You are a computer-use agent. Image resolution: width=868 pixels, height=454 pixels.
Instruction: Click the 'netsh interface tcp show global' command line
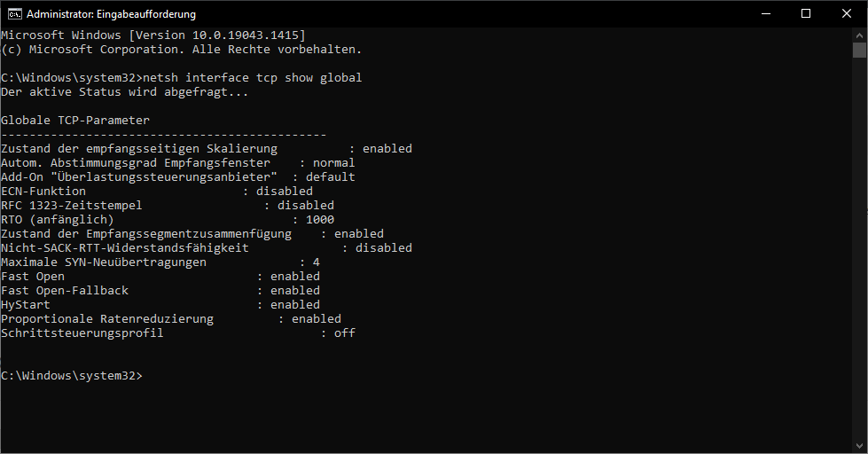[182, 77]
